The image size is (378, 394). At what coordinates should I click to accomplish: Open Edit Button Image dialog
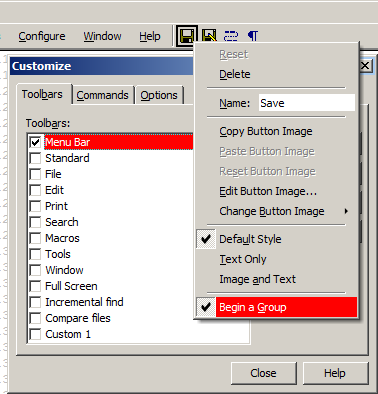276,191
